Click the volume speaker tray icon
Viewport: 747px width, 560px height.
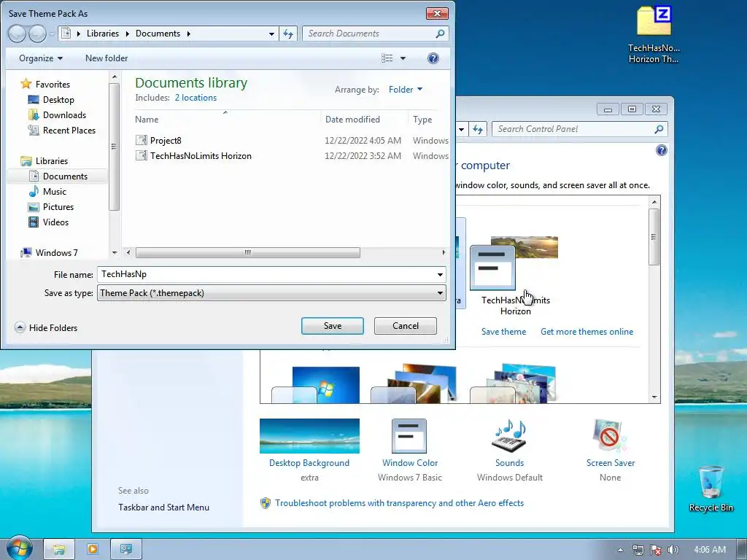tap(673, 550)
